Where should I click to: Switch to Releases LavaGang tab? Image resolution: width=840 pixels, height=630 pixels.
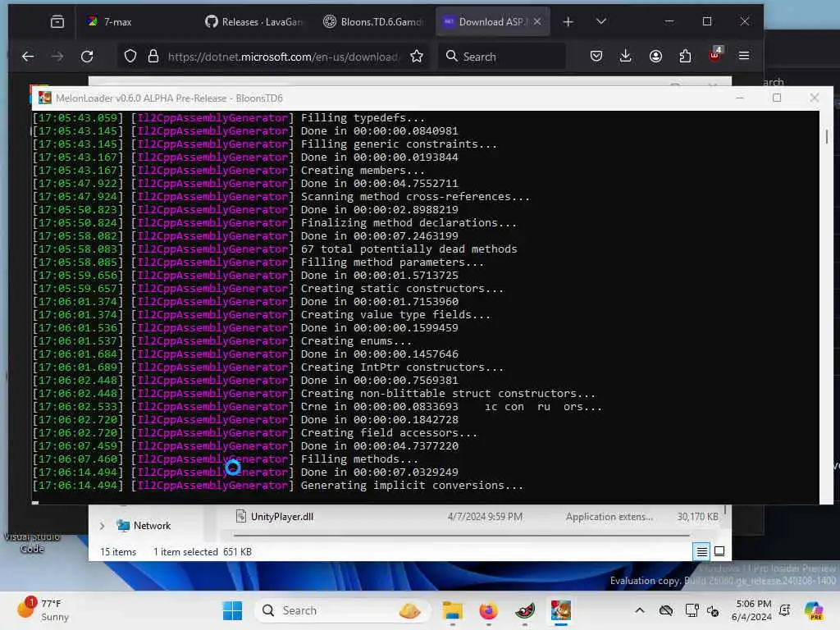(x=254, y=21)
